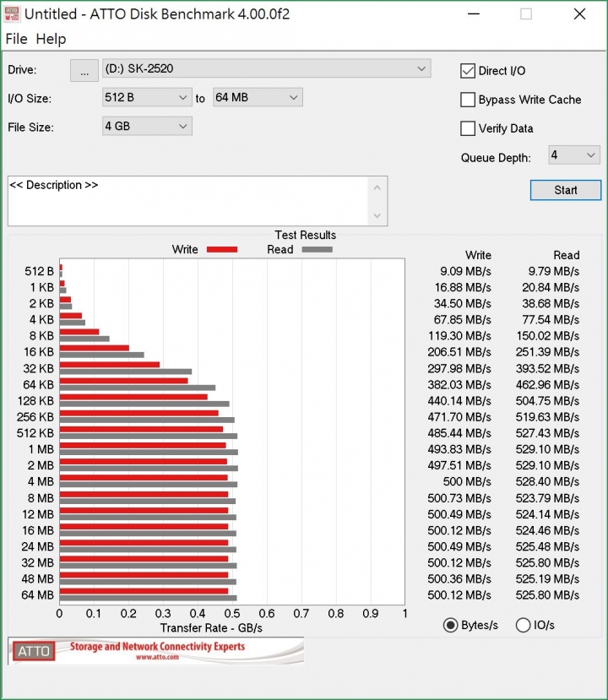Start the benchmark with the Start button
The image size is (608, 700).
pos(566,190)
